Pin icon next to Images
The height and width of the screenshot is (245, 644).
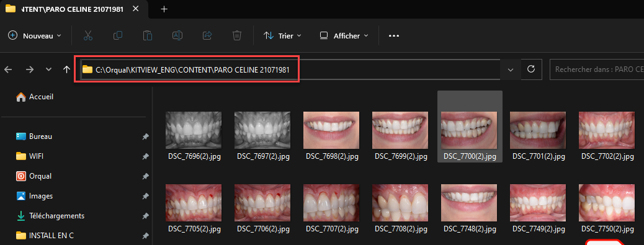pos(145,196)
